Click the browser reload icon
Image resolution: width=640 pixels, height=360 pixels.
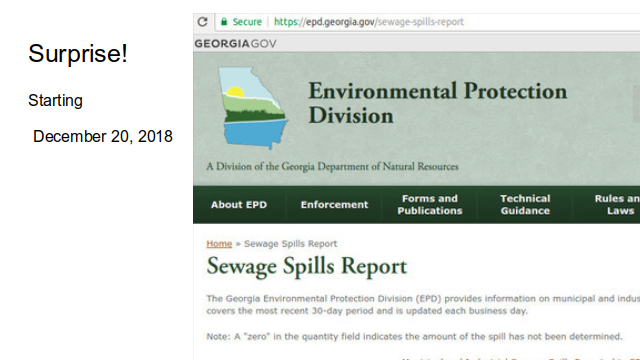tap(202, 22)
